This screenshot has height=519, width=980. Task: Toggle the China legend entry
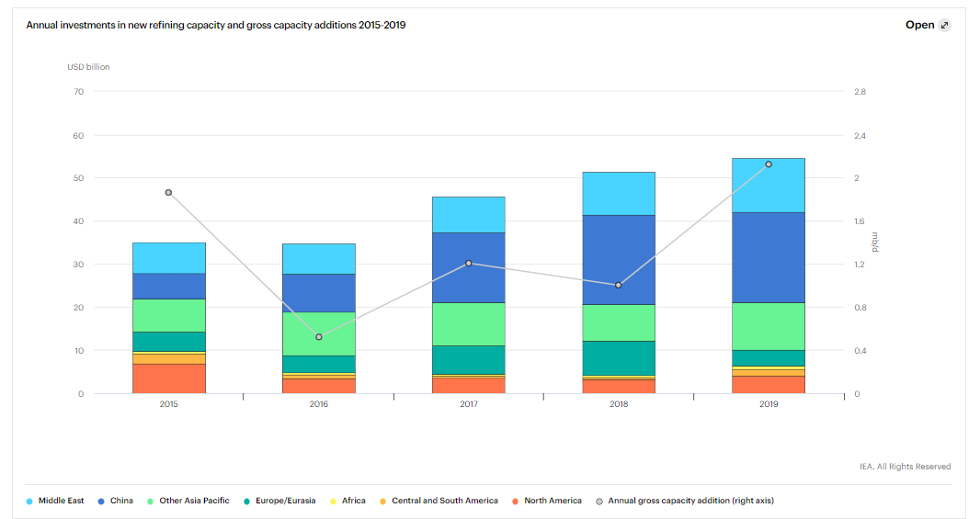(116, 501)
